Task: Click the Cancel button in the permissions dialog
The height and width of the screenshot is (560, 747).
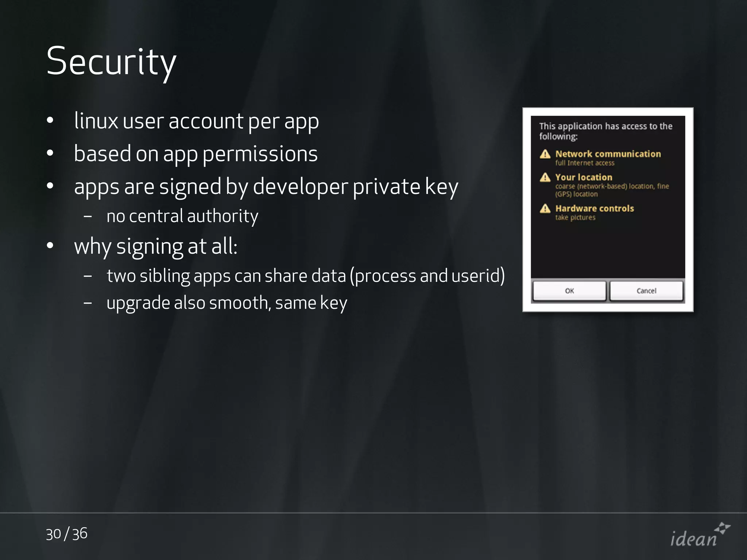Action: (646, 291)
